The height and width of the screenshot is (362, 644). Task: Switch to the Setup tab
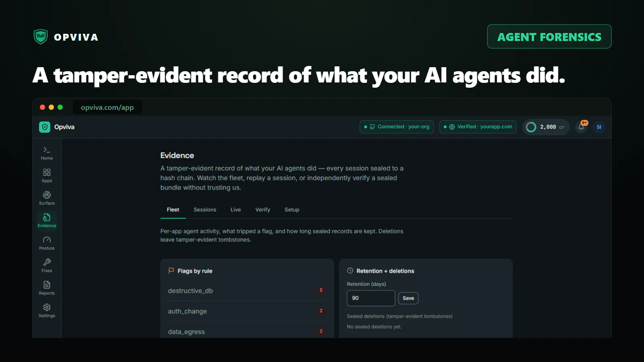292,210
